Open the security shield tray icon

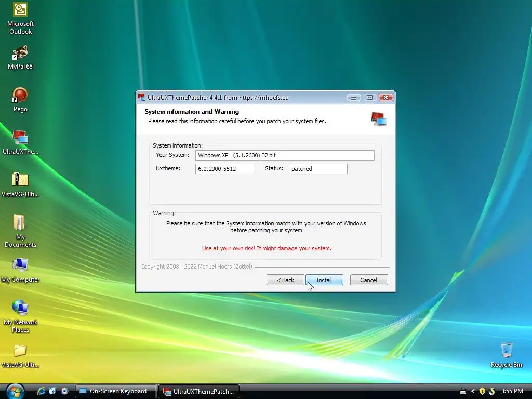tap(482, 392)
